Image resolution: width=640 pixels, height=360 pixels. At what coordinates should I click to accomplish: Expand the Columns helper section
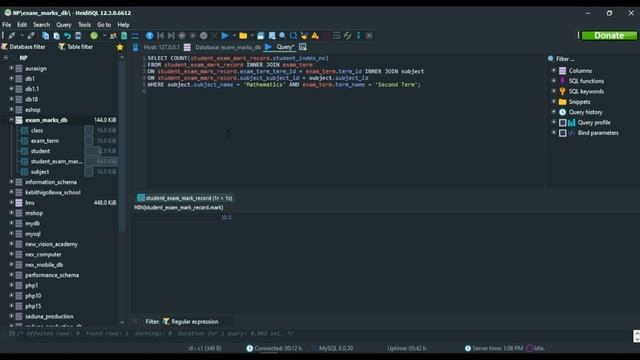click(554, 71)
